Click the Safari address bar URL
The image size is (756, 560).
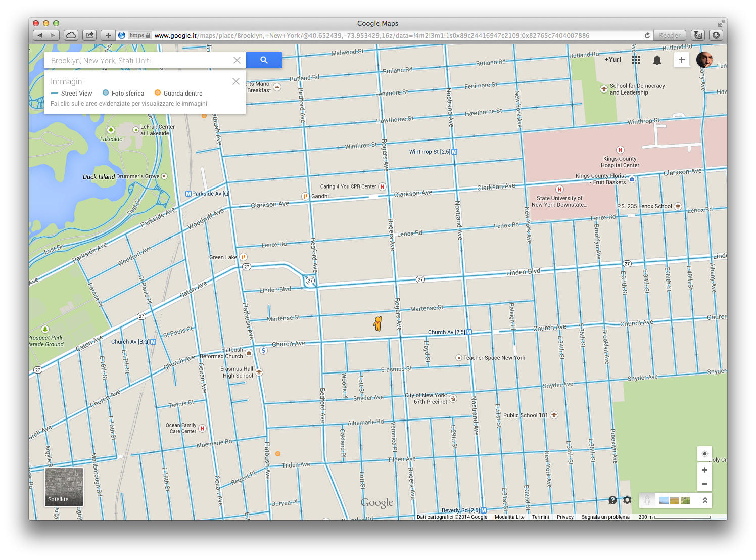371,35
